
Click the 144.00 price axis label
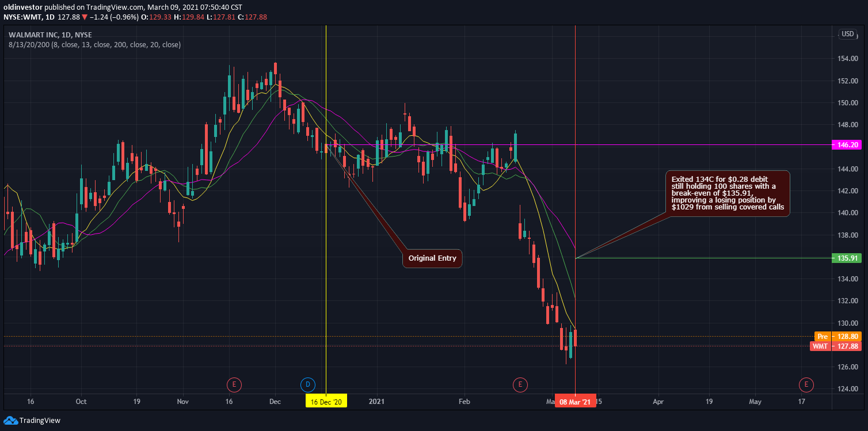pyautogui.click(x=847, y=169)
